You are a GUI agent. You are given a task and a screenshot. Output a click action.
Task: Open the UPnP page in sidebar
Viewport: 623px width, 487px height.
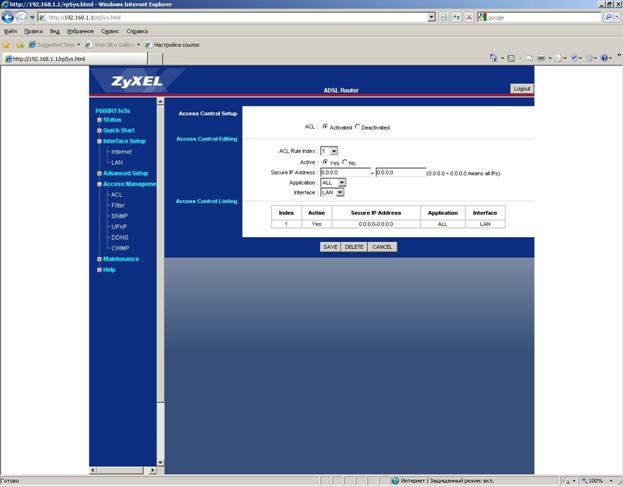click(119, 227)
